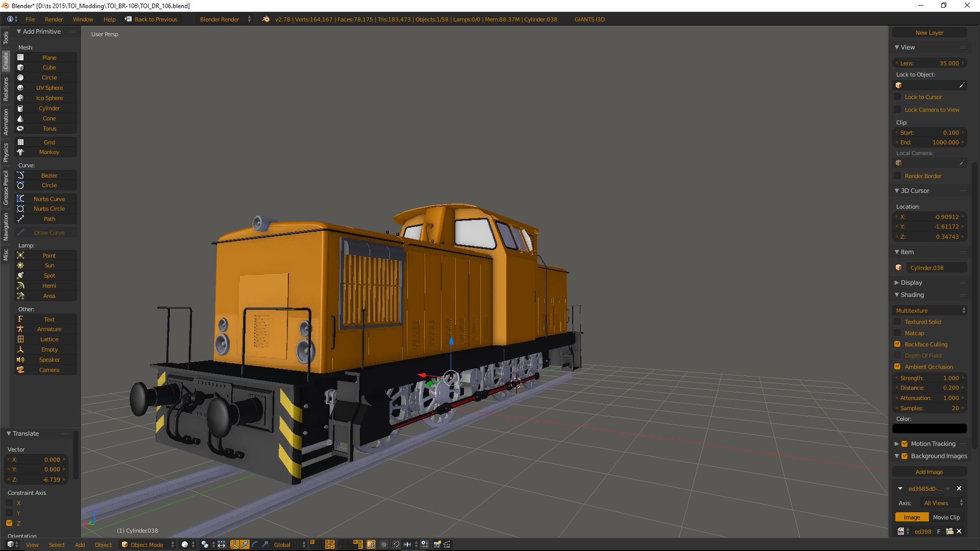Image resolution: width=980 pixels, height=551 pixels.
Task: Expand the Display panel
Action: click(x=911, y=283)
